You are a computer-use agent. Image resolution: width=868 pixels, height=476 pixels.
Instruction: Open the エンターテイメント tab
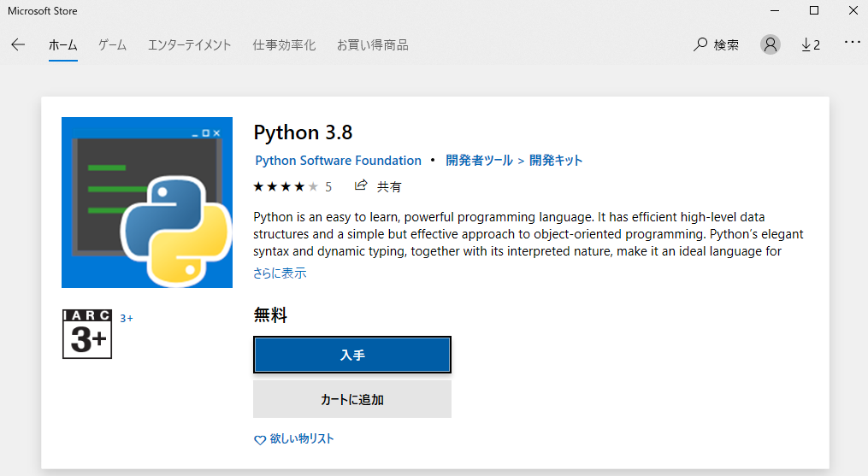[x=189, y=44]
